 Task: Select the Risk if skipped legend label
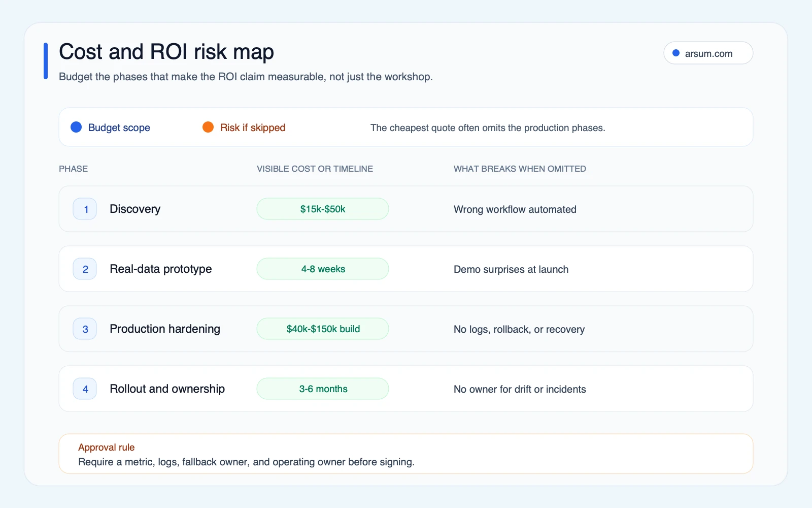click(x=253, y=128)
